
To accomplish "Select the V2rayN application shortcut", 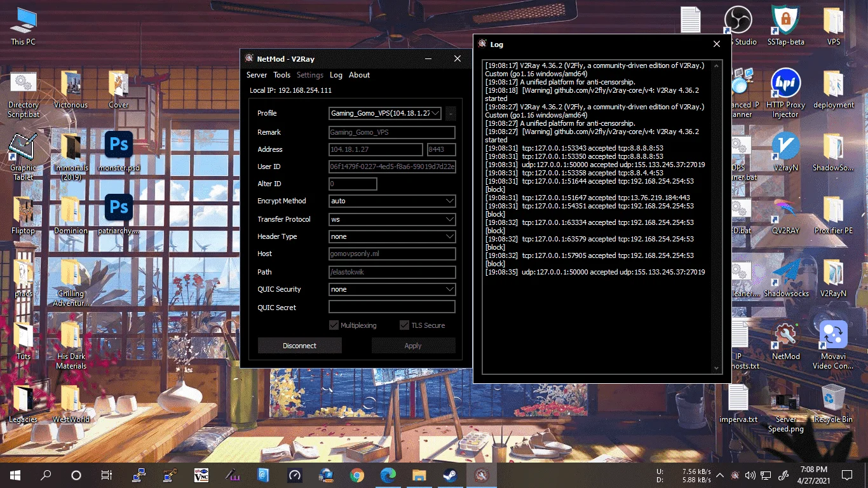I will click(786, 152).
